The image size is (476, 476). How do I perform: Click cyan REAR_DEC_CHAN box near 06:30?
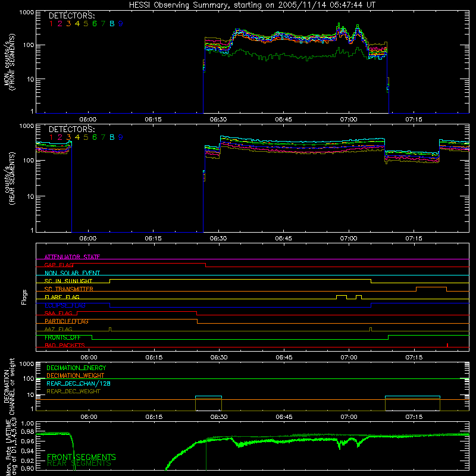click(x=209, y=396)
